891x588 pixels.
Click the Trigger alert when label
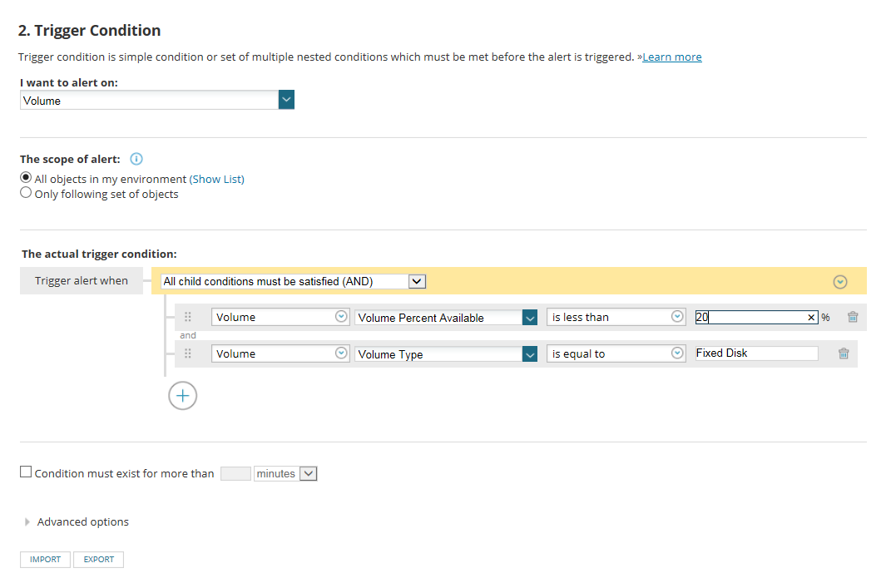pos(82,280)
